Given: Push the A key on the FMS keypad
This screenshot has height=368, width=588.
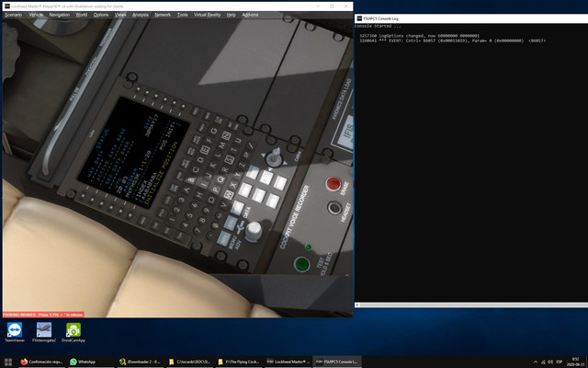Looking at the screenshot, I should click(187, 190).
